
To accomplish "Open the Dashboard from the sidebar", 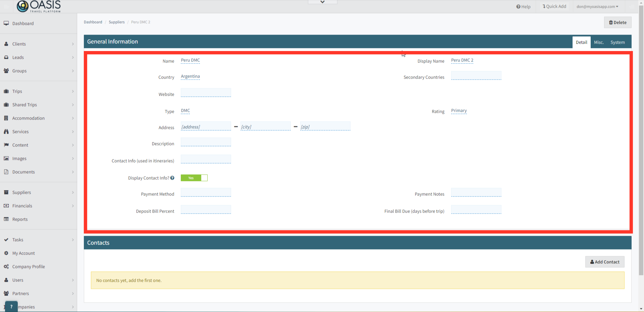I will (23, 24).
